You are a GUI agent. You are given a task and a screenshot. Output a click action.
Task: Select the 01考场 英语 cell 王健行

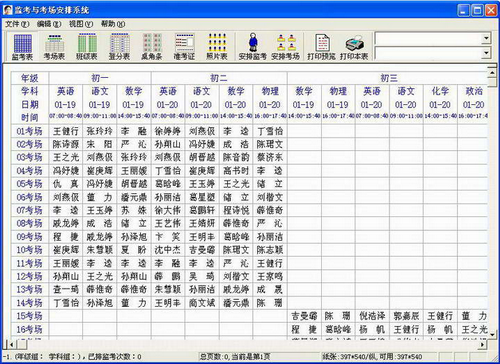coord(66,131)
